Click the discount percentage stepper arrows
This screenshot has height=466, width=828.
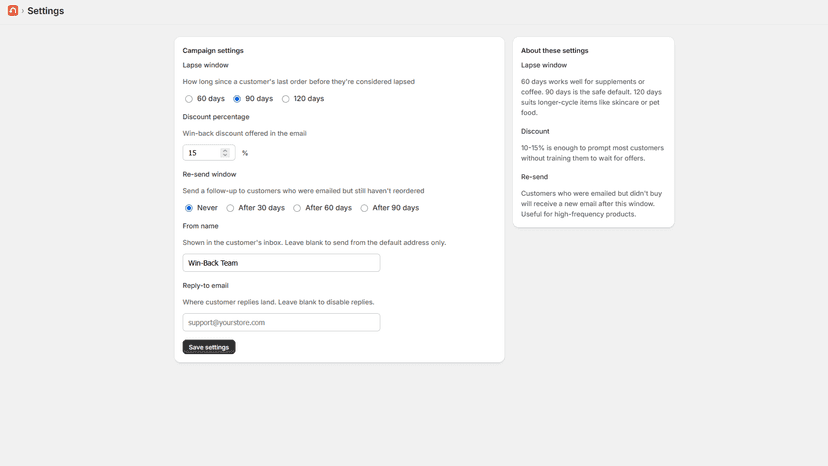click(x=225, y=153)
